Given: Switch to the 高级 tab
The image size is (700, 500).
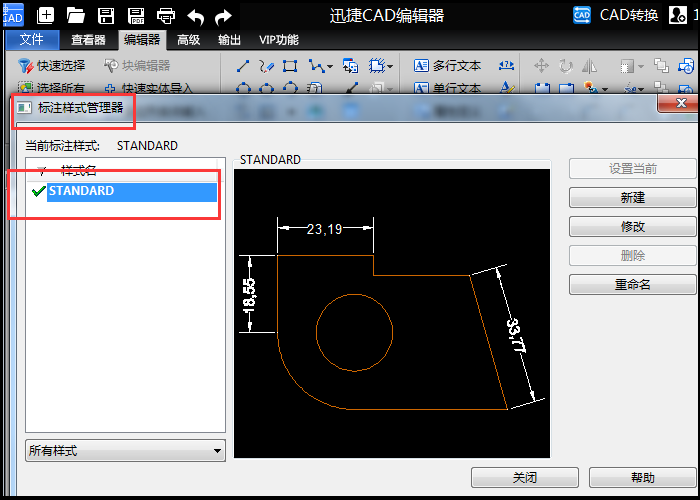Looking at the screenshot, I should pyautogui.click(x=188, y=40).
